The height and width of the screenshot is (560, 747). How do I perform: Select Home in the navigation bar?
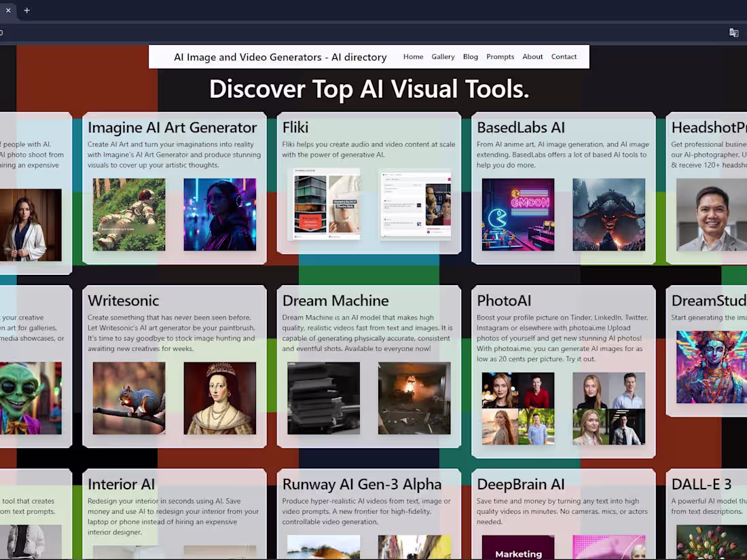[x=413, y=57]
